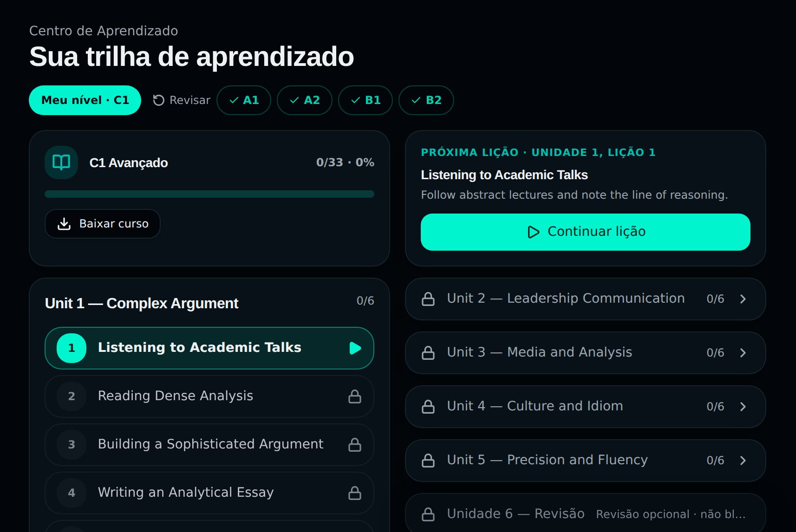The height and width of the screenshot is (532, 796).
Task: Click the lock icon on Writing an Analytical Essay
Action: [355, 493]
